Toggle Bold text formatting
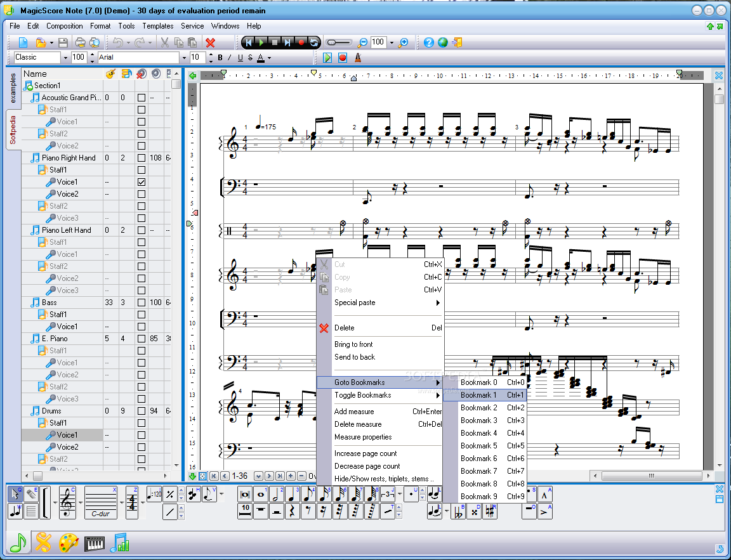The height and width of the screenshot is (560, 731). coord(220,57)
